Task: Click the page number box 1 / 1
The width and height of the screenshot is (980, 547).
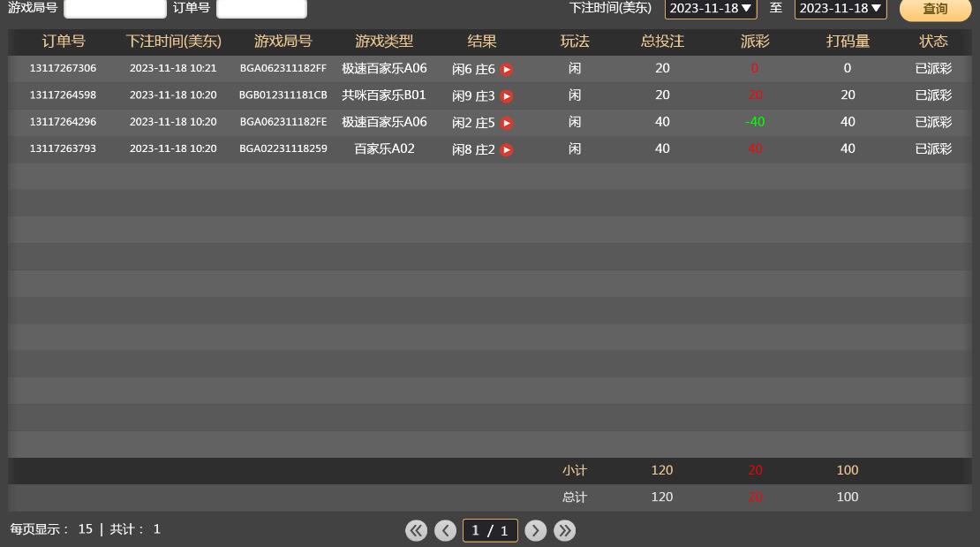Action: point(490,531)
